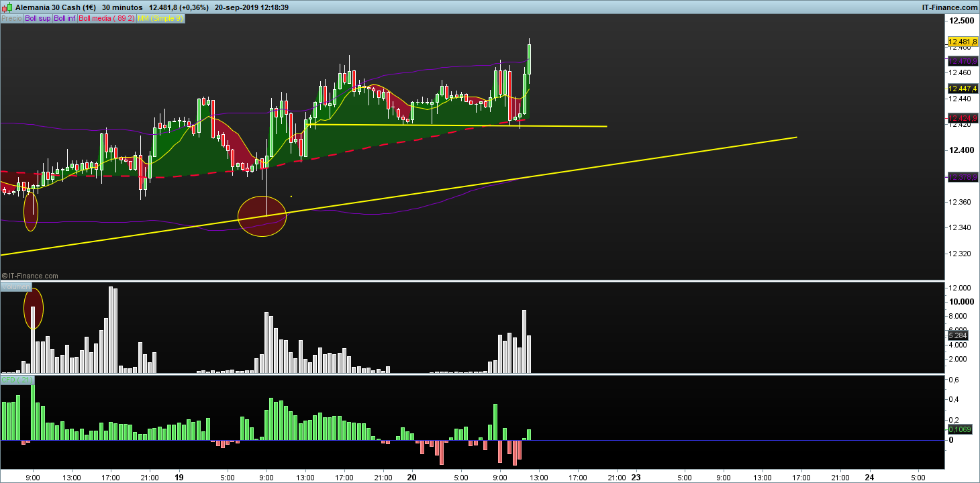Select the Boll sup indicator label
This screenshot has width=980, height=483.
38,19
